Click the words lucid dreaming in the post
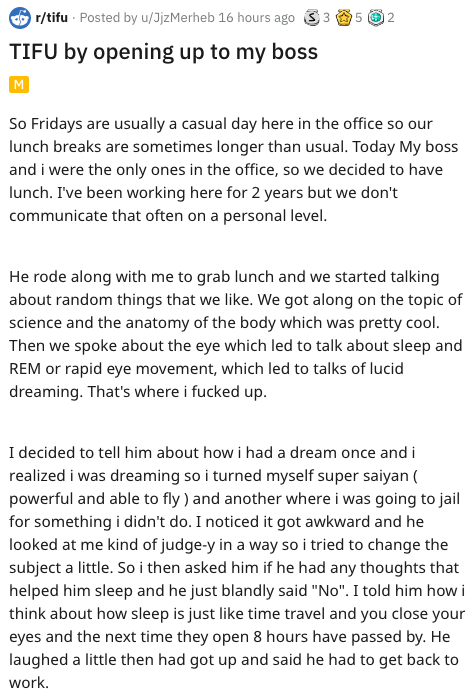Screen dimensions: 473x698 point(206,380)
